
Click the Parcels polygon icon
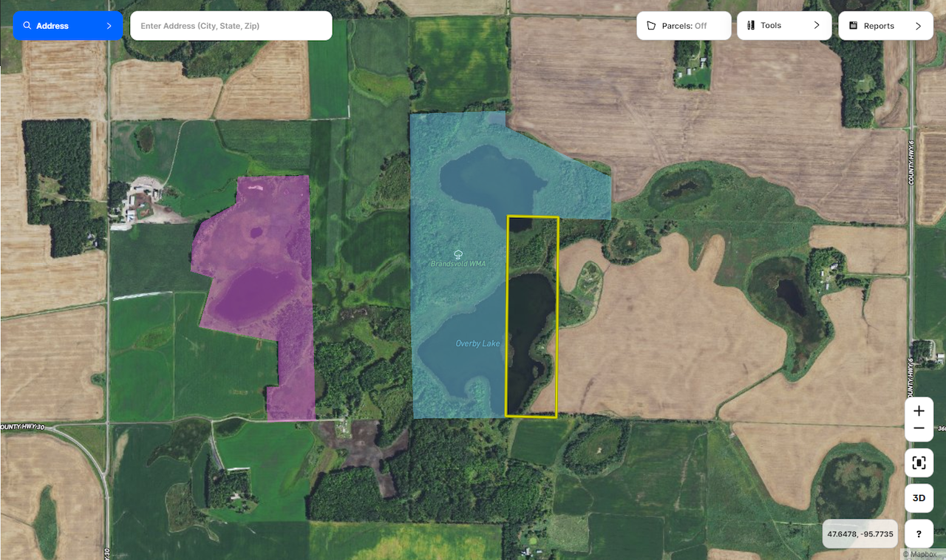click(651, 26)
